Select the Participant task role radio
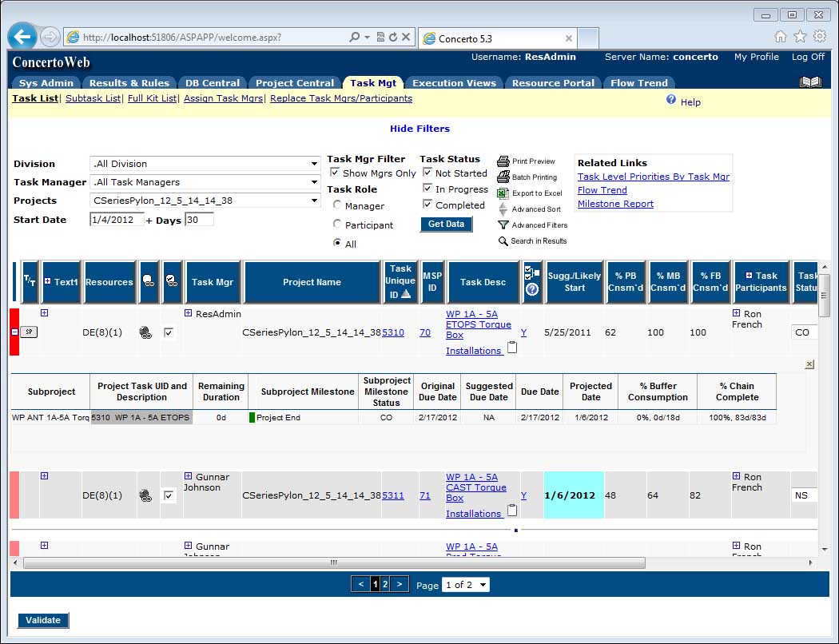Screen dimensions: 839x644 pos(337,225)
